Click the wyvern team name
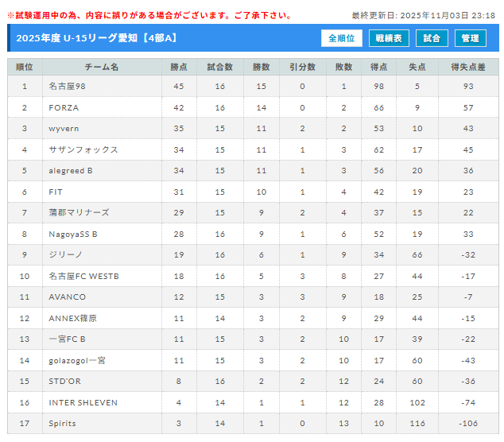Viewport: 504px width, 442px height. pos(64,128)
